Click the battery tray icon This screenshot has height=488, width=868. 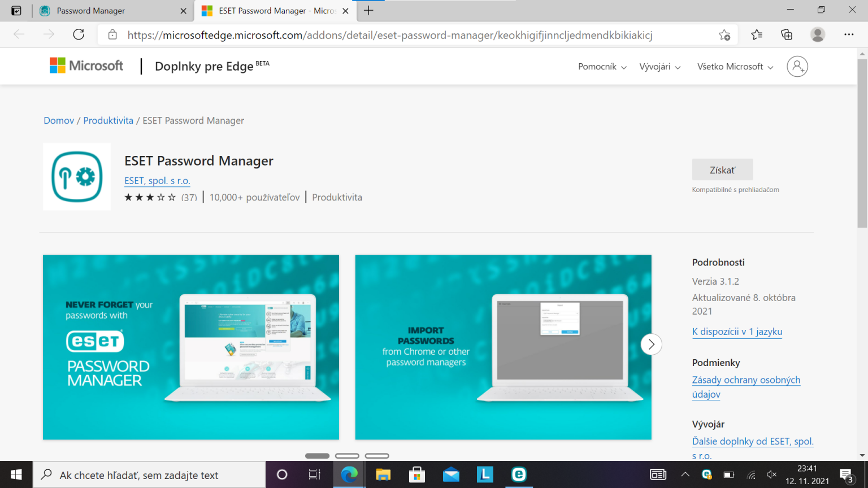(x=729, y=474)
